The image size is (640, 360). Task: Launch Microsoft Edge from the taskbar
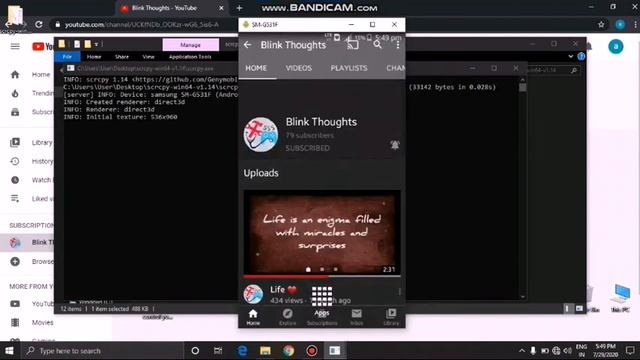click(x=242, y=351)
